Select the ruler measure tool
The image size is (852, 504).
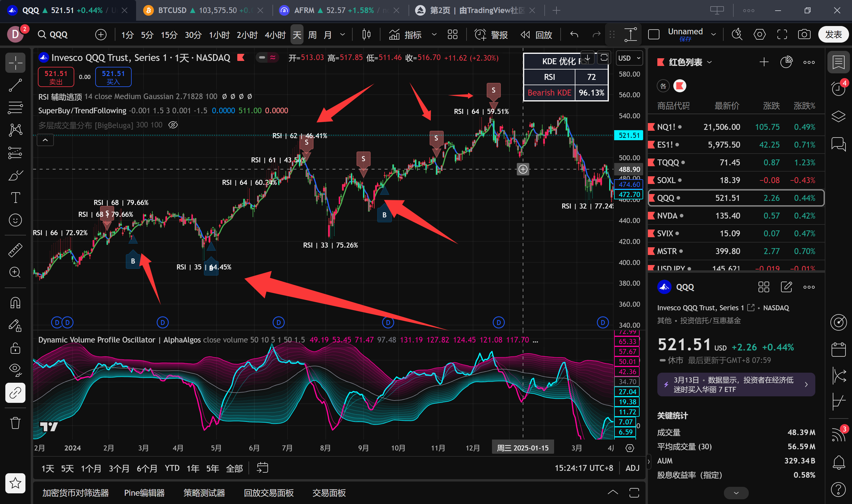coord(15,250)
